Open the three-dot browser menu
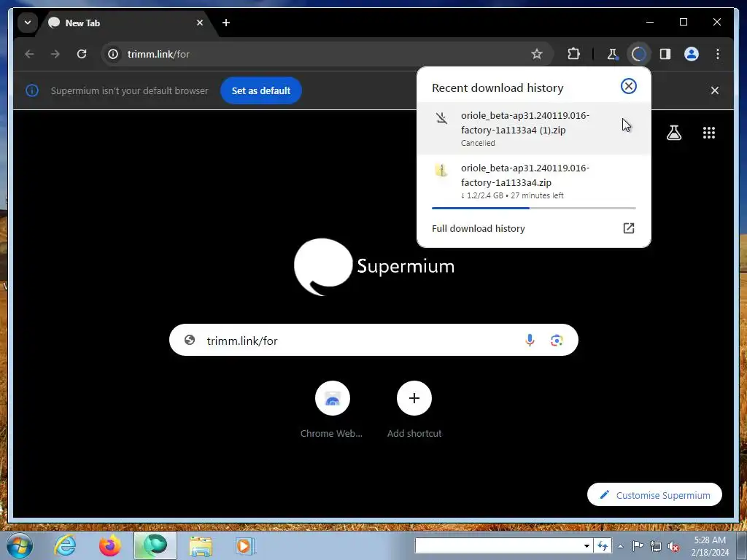 [718, 54]
